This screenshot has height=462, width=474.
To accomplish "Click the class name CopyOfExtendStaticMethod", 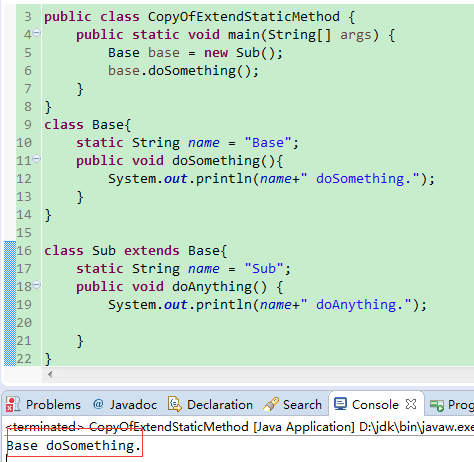I will (x=244, y=17).
